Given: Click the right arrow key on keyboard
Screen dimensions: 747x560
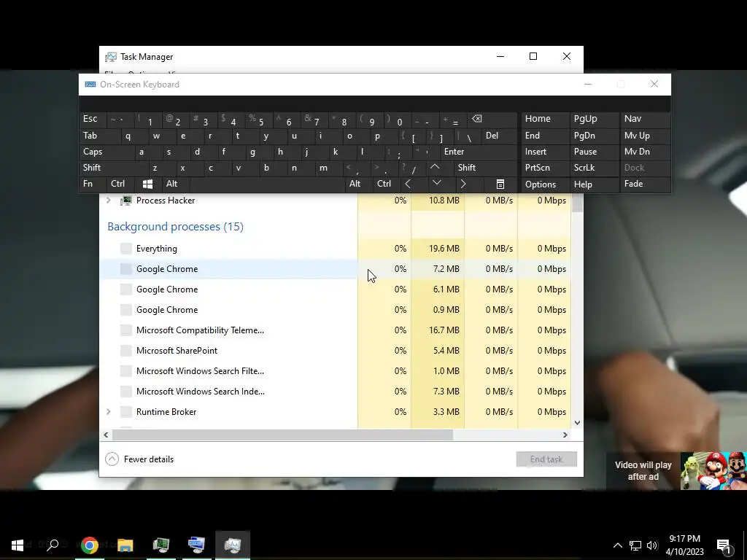Looking at the screenshot, I should coord(463,184).
